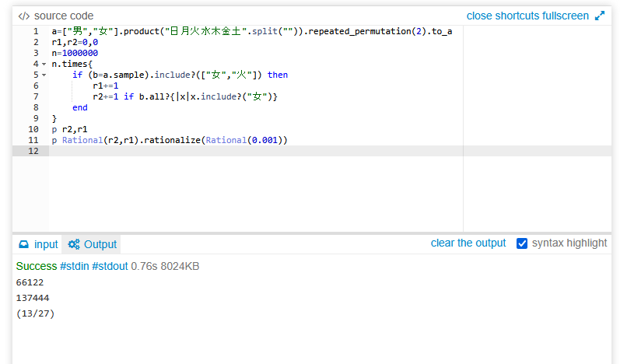Collapse the fold arrow on line 4
This screenshot has width=620, height=364.
click(44, 64)
